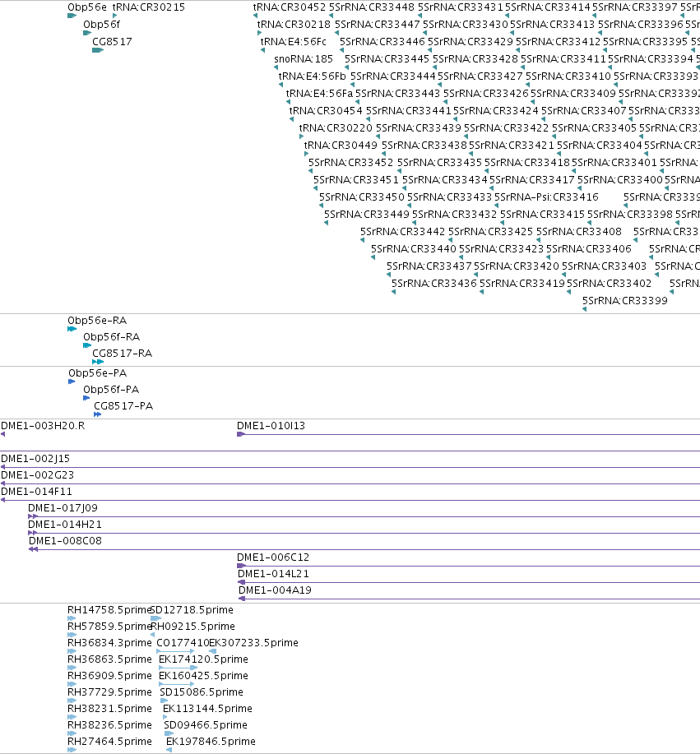Viewport: 700px width, 754px height.
Task: Click the SD15086.5prime EST label
Action: click(x=202, y=692)
